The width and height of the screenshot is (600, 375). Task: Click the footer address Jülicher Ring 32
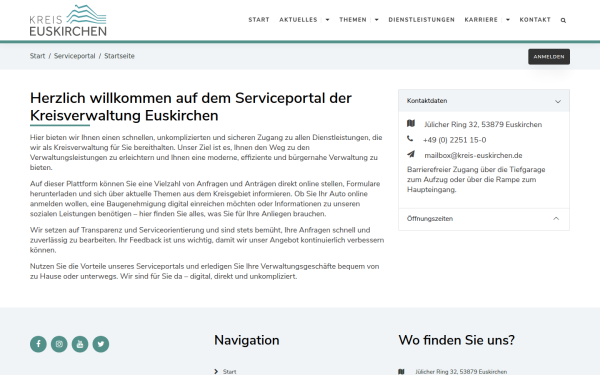[461, 372]
